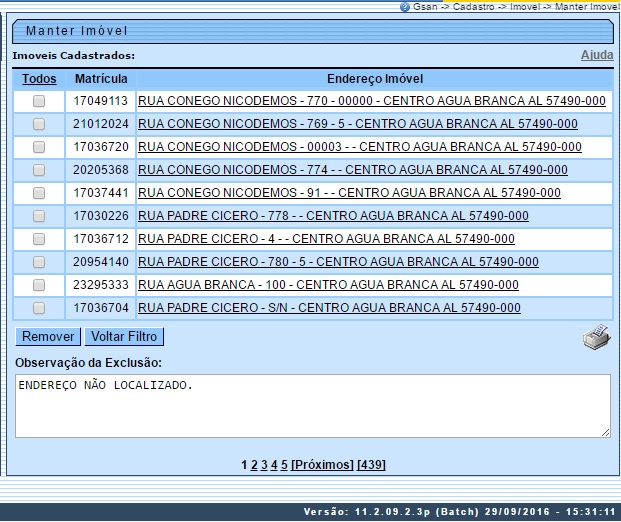The width and height of the screenshot is (621, 522).
Task: Click matrícula number 17030226
Action: [x=101, y=216]
